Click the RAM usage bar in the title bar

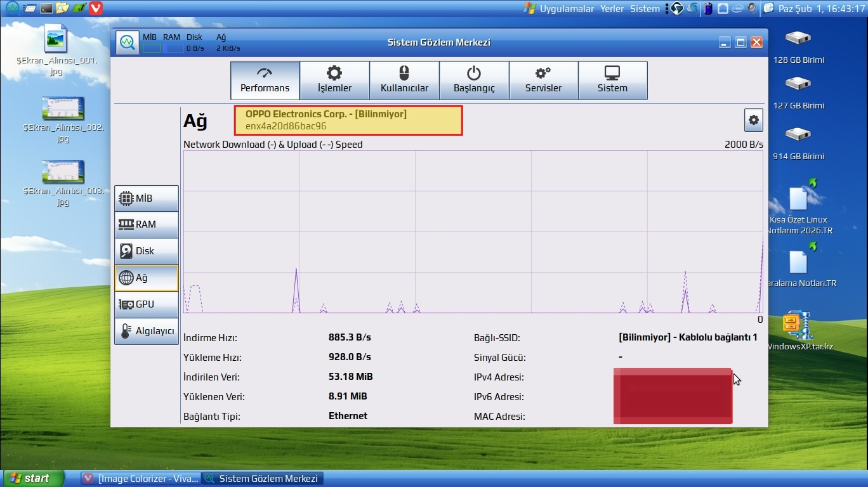173,48
